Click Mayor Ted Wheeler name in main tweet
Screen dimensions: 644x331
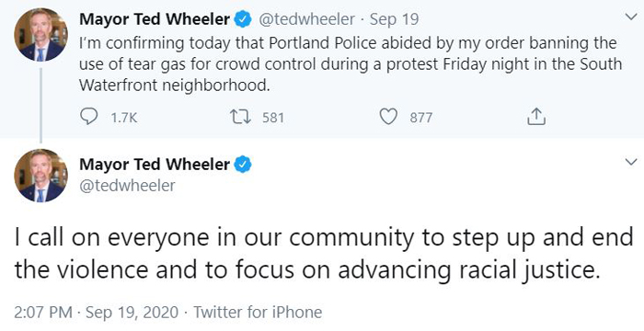coord(155,165)
